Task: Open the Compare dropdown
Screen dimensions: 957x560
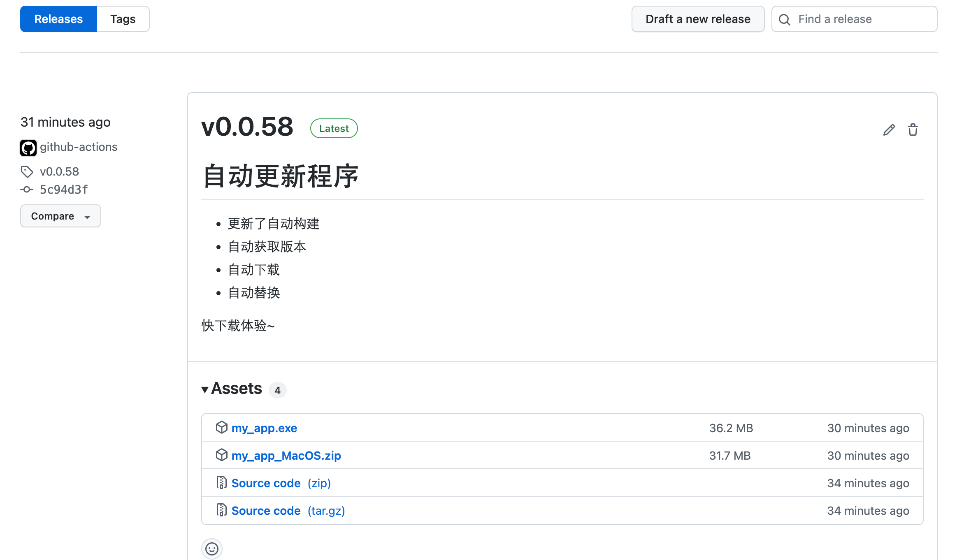Action: click(x=60, y=216)
